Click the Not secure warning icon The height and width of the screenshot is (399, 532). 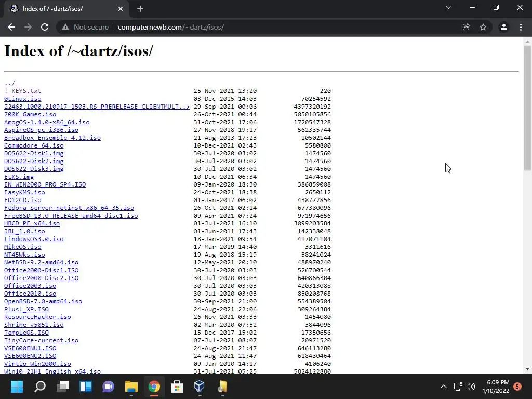(x=65, y=27)
